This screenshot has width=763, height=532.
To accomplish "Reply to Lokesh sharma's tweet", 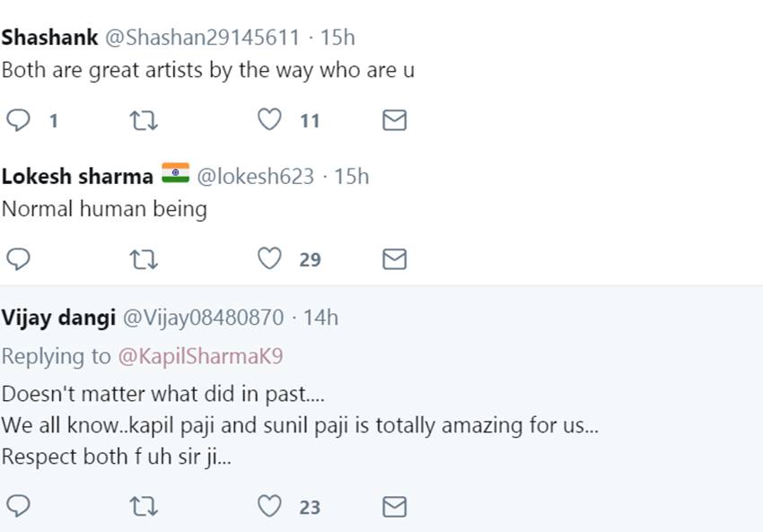I will (19, 259).
